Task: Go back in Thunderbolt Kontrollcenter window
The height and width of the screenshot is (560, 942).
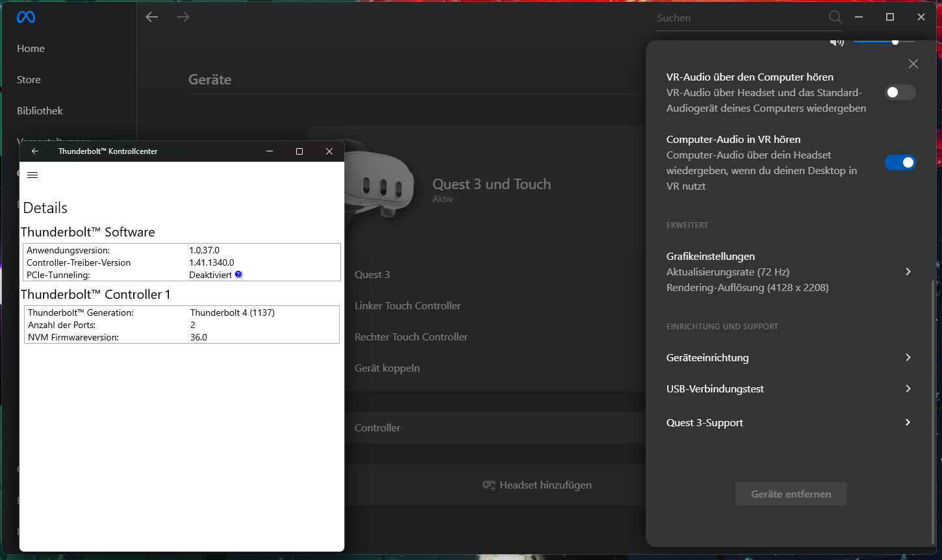Action: tap(35, 151)
